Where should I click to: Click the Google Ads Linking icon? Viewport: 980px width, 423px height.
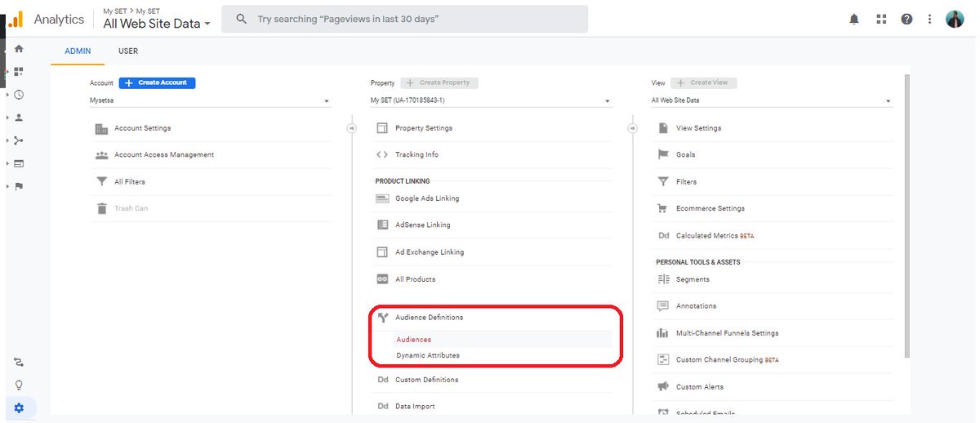coord(381,198)
